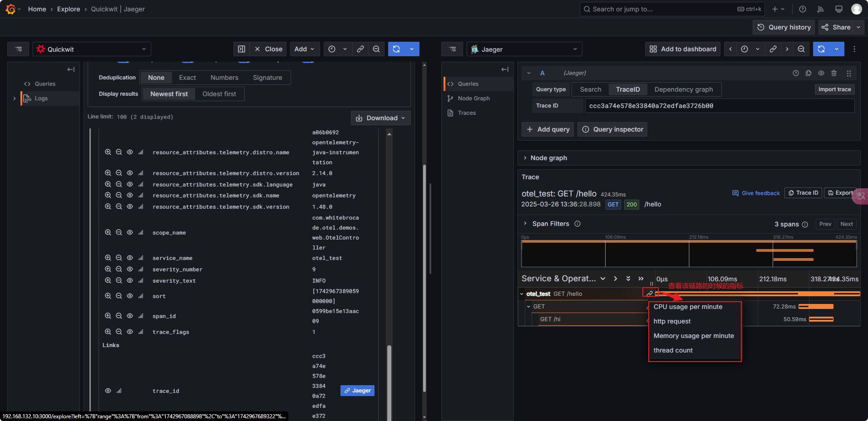
Task: Click the Give feedback link
Action: 756,193
